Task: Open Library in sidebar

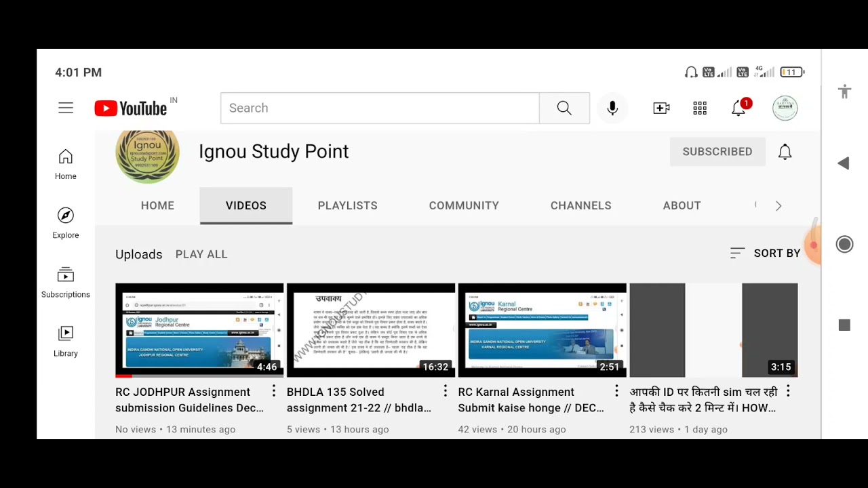Action: pyautogui.click(x=66, y=342)
